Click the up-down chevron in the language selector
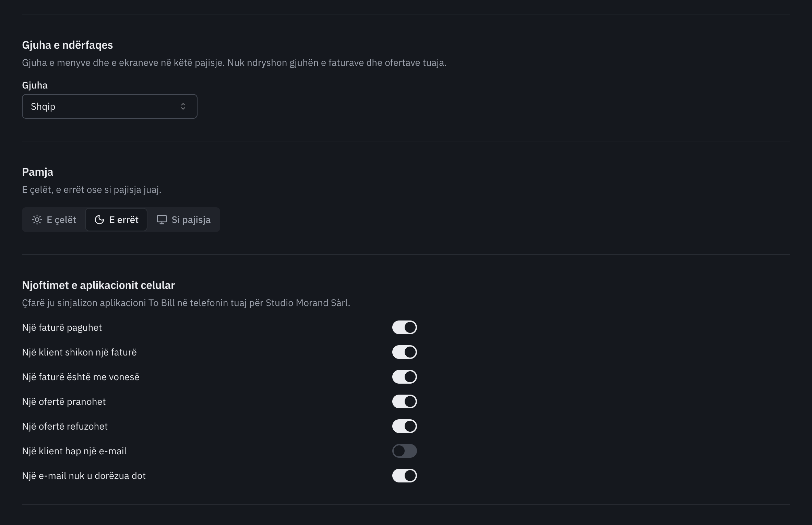812x525 pixels. pos(183,106)
